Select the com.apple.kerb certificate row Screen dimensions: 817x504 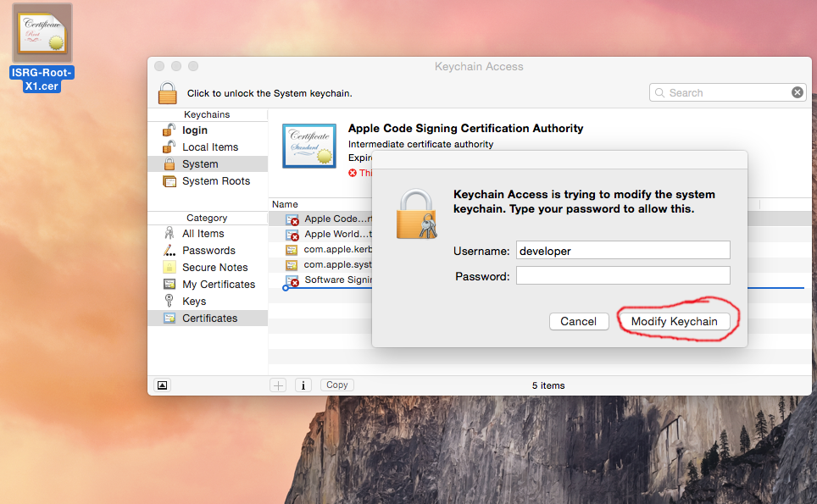pos(321,249)
